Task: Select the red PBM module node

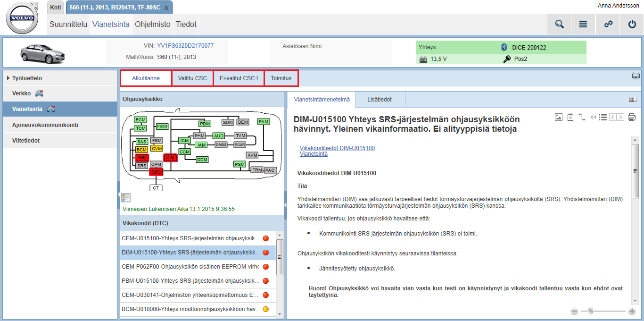Action: (142, 158)
